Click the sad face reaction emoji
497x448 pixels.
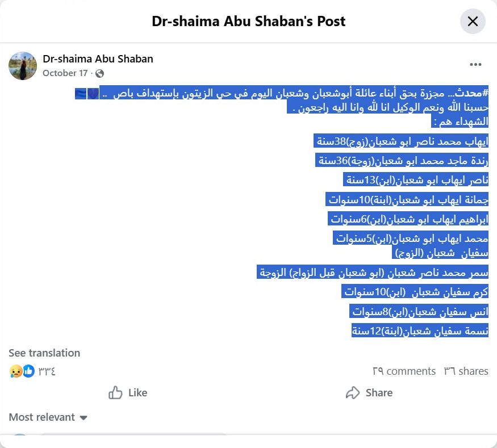click(15, 371)
